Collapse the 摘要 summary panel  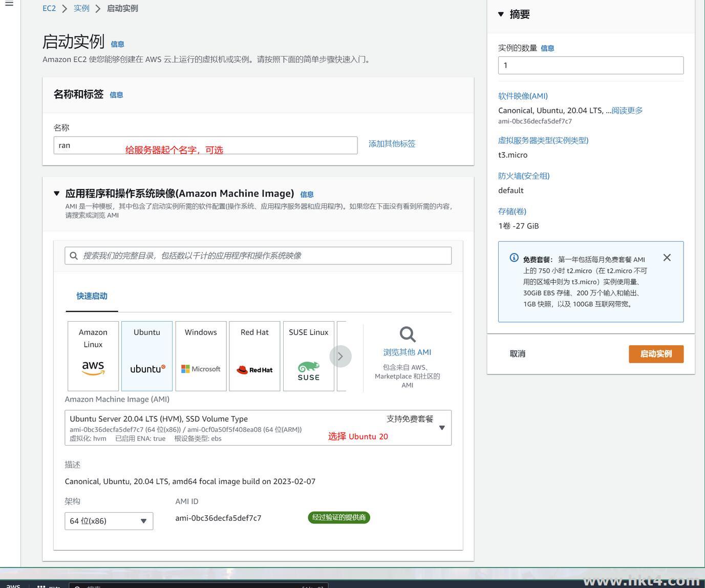[501, 14]
